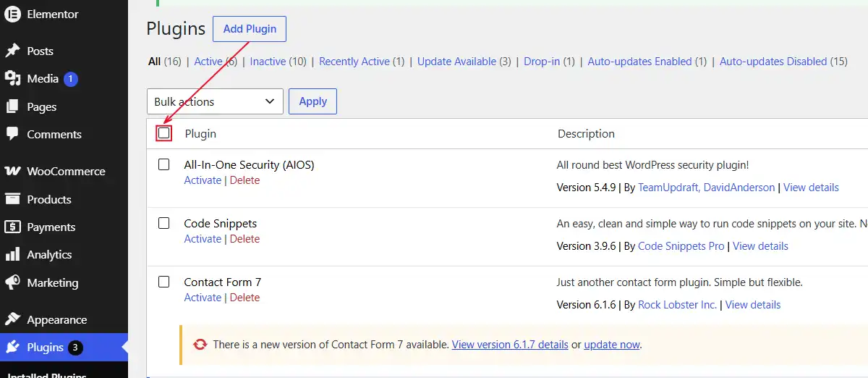Delete the All-In-One Security plugin

244,180
